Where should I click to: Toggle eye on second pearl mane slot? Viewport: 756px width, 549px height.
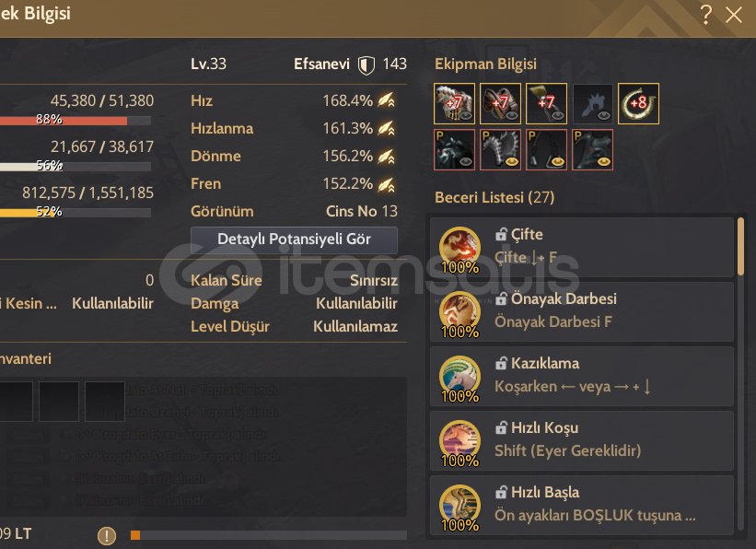point(512,161)
